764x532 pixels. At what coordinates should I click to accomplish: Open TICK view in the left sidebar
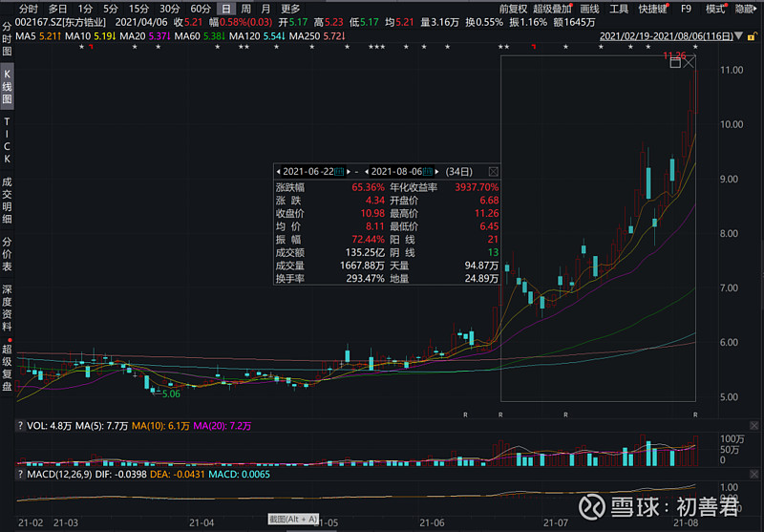7,140
